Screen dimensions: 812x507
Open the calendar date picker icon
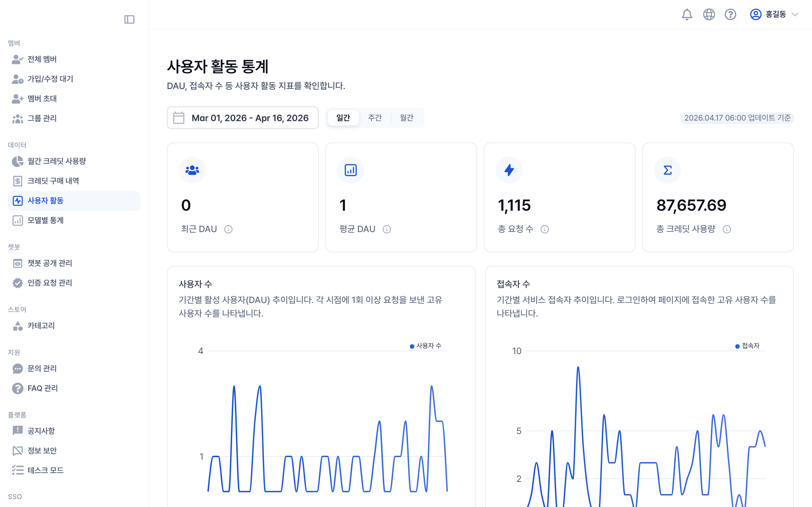point(178,118)
